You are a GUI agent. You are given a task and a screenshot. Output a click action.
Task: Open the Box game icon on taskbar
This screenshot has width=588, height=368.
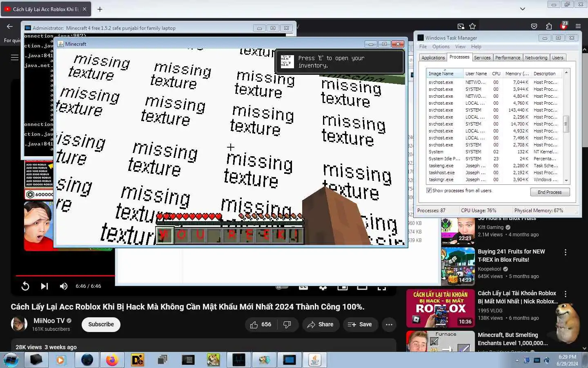pyautogui.click(x=213, y=360)
